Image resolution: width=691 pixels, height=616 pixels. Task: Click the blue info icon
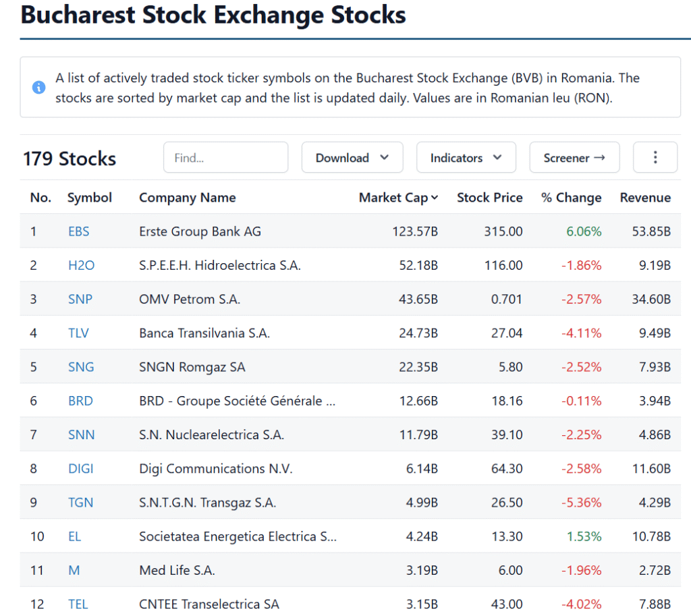coord(39,88)
